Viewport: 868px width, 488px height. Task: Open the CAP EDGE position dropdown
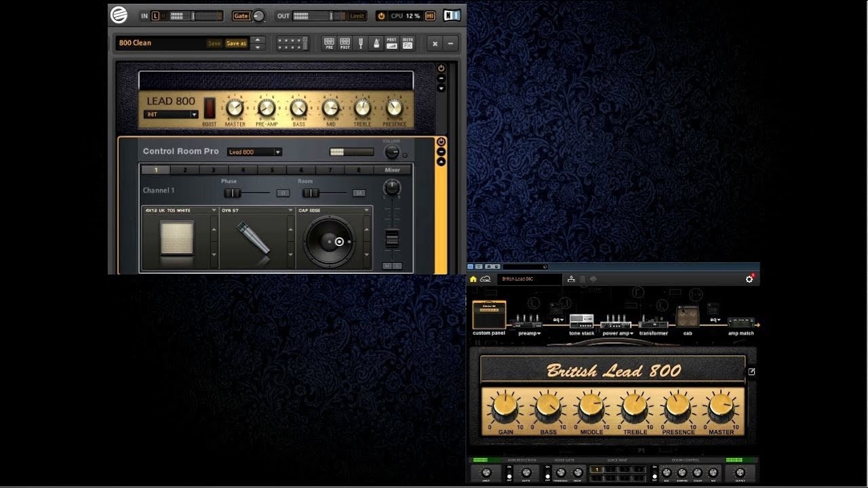334,210
